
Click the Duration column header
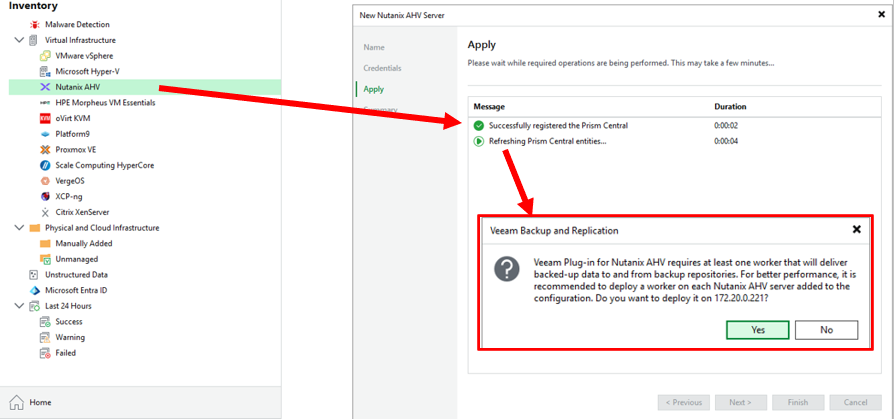click(730, 107)
